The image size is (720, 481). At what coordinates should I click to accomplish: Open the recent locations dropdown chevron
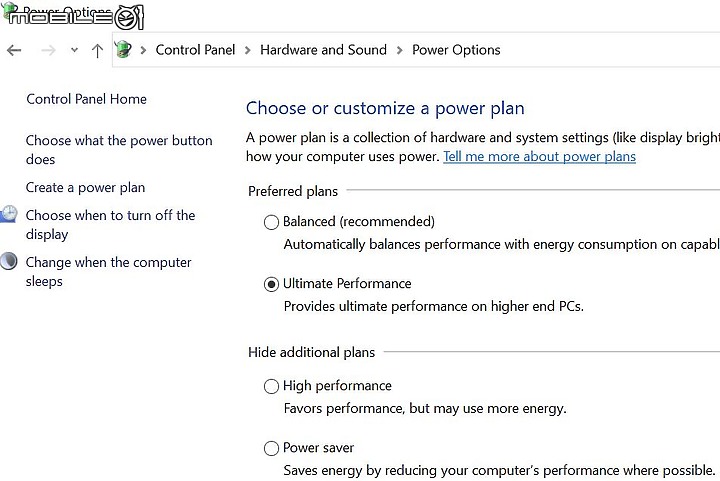(74, 50)
